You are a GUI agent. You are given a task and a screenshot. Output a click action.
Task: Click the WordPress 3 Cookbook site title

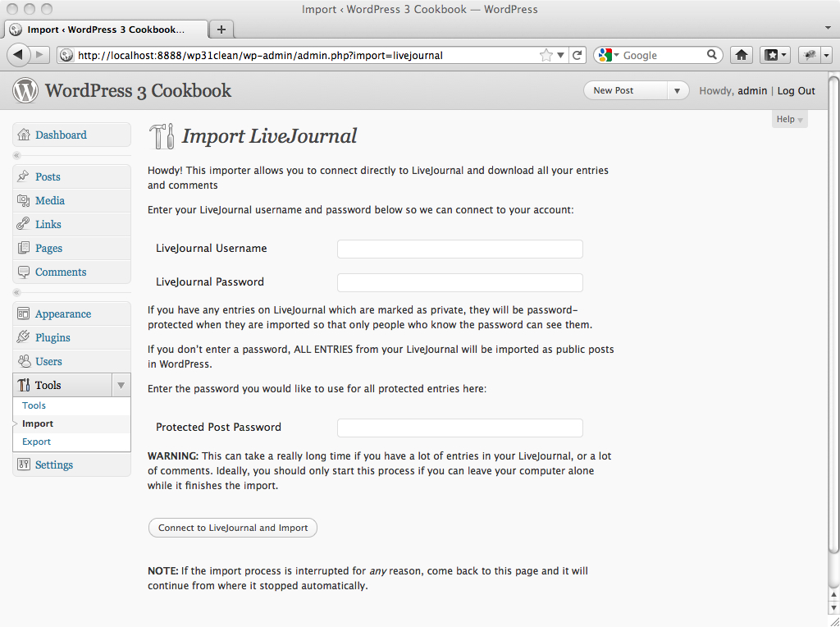[x=138, y=90]
